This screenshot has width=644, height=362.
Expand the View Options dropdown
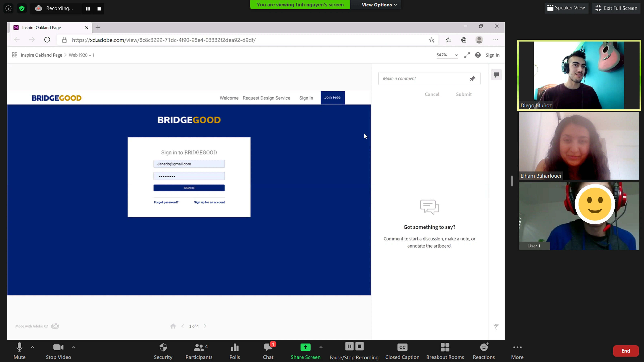(x=379, y=5)
